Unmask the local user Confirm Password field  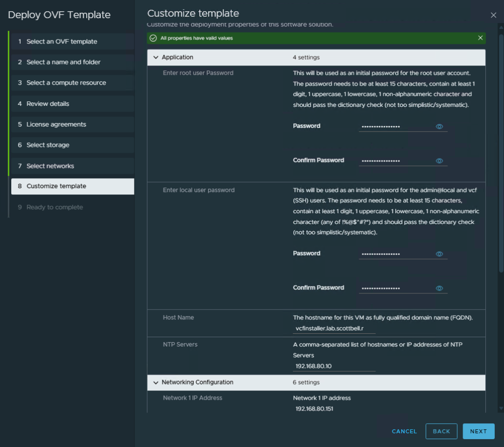pyautogui.click(x=440, y=288)
